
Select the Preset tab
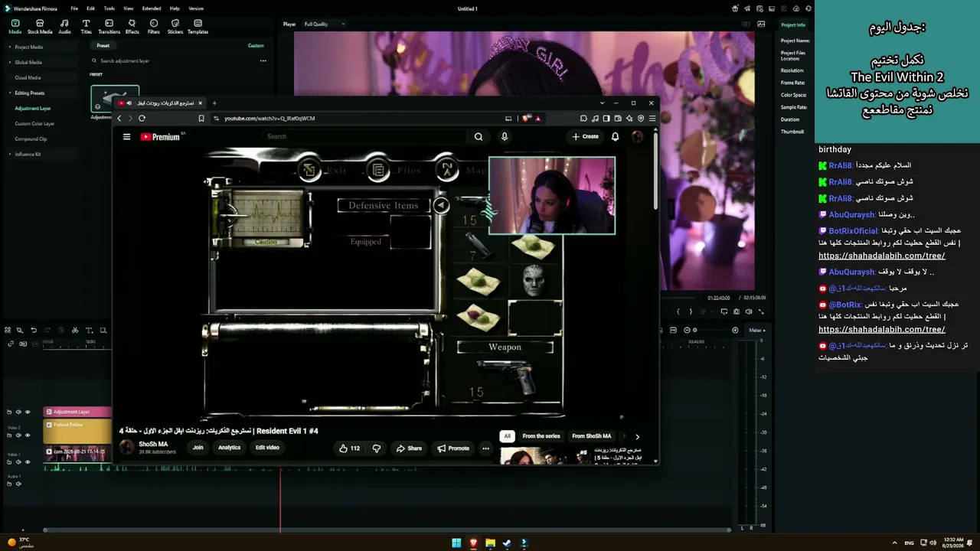click(x=103, y=46)
